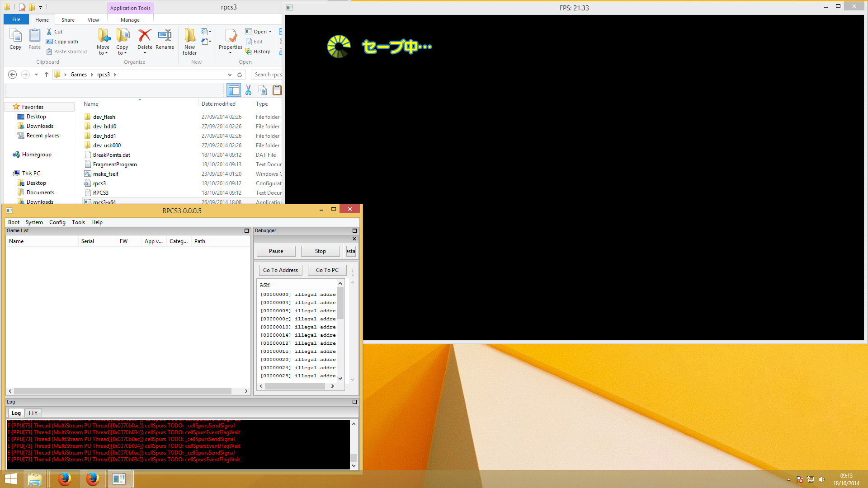Open Firefox from the taskbar
868x488 pixels.
pos(65,479)
